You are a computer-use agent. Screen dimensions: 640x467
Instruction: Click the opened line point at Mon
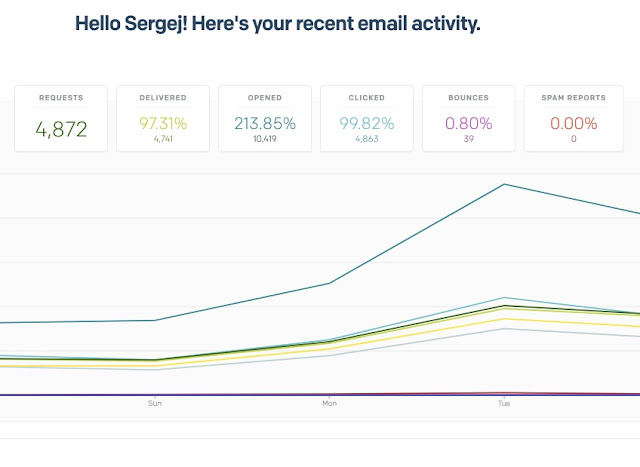329,283
